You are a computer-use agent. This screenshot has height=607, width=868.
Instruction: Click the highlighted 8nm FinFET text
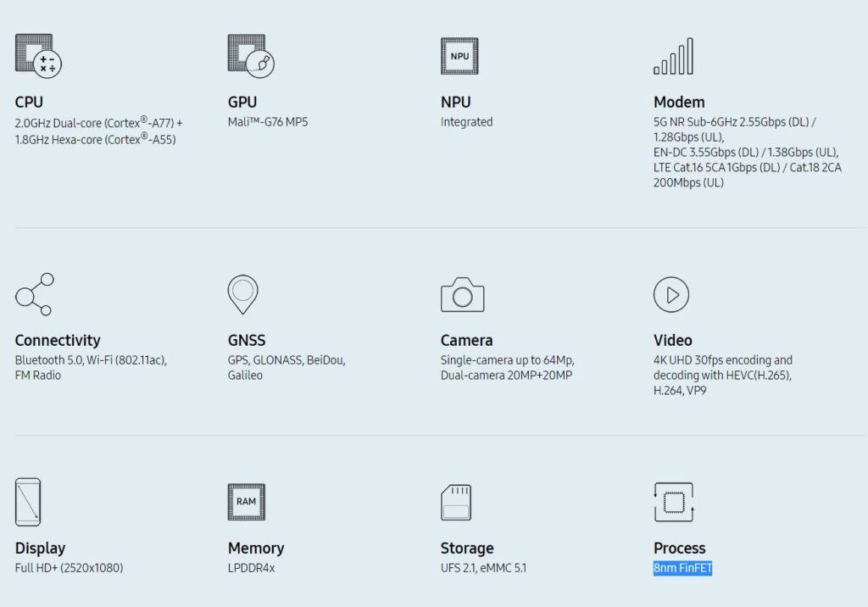coord(682,568)
